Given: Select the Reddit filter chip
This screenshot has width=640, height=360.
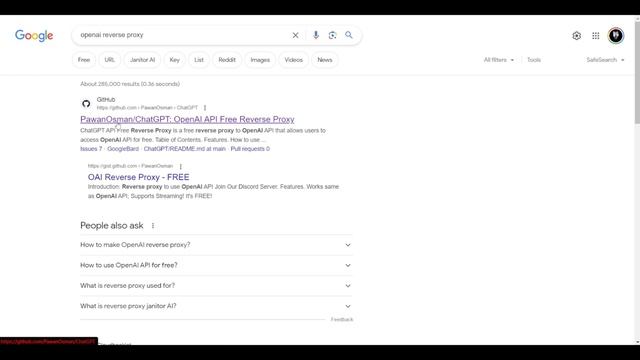Looking at the screenshot, I should pos(227,60).
